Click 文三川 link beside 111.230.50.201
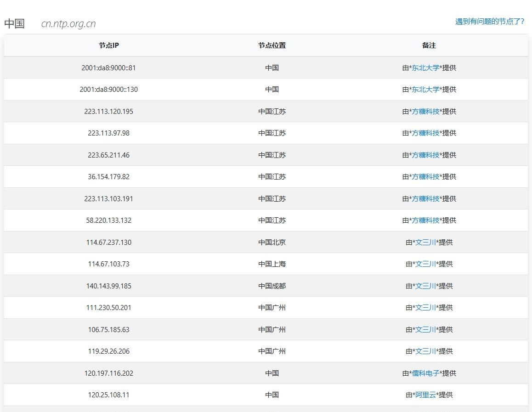 [x=425, y=307]
